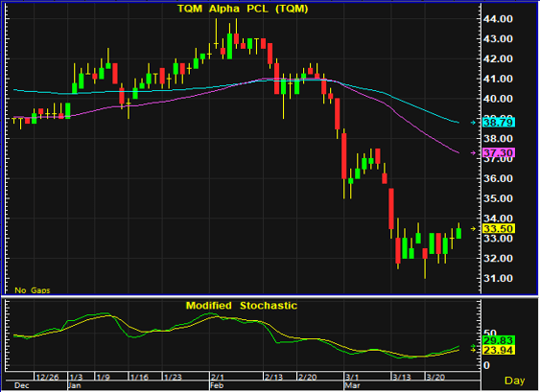The height and width of the screenshot is (392, 540).
Task: Click the stochastic axis 0 label
Action: tap(486, 365)
